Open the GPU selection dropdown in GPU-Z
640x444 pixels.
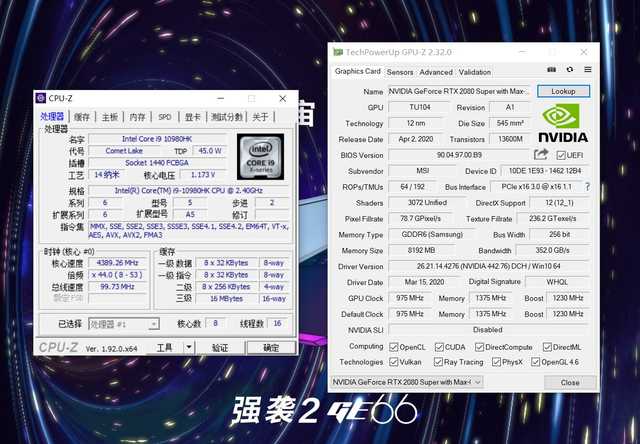click(407, 382)
